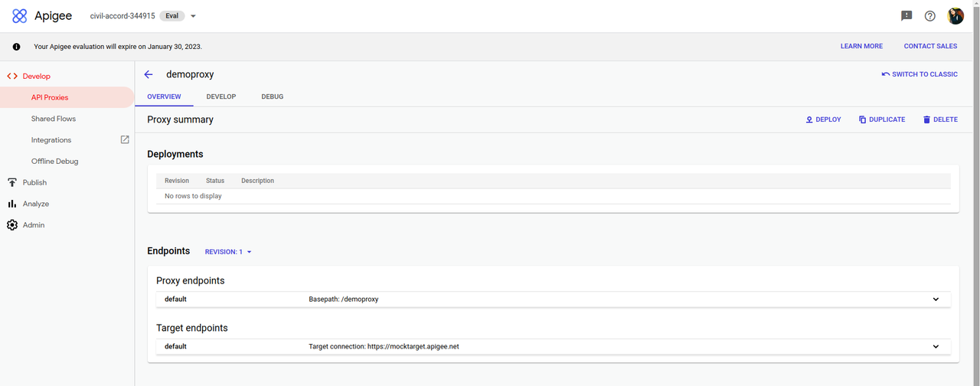Click the Admin gear icon
This screenshot has height=386, width=980.
[11, 225]
